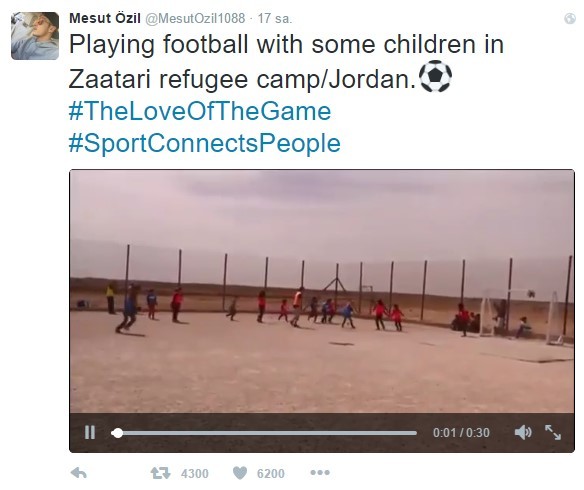
Task: Click the video frame showing football game
Action: [x=322, y=291]
